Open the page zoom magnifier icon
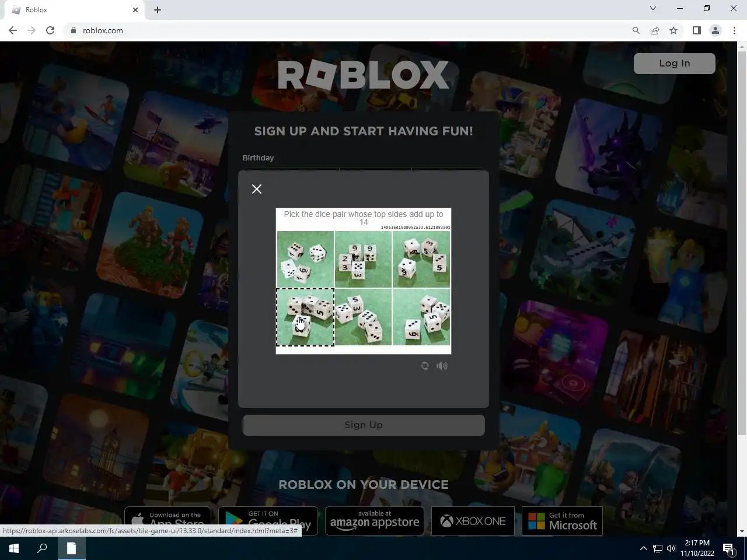The height and width of the screenshot is (560, 747). [x=636, y=30]
